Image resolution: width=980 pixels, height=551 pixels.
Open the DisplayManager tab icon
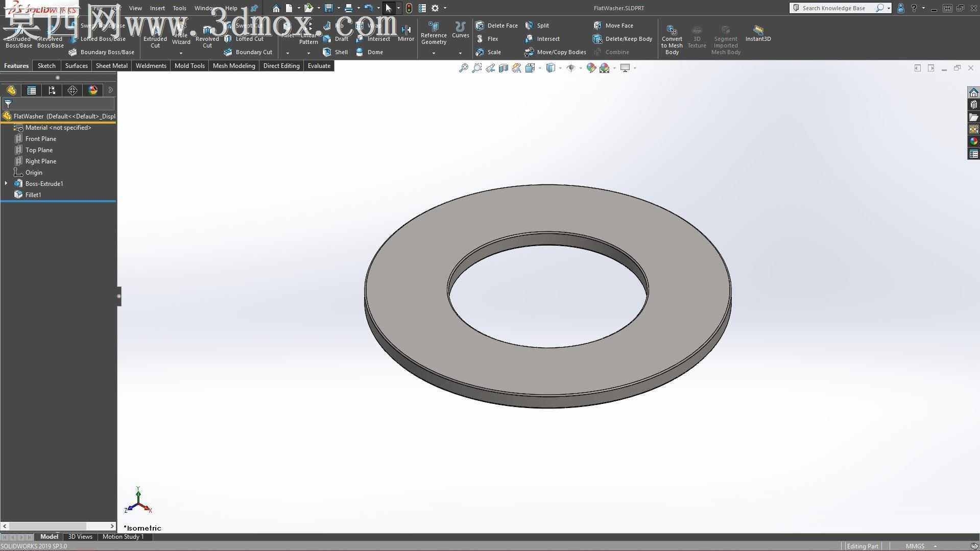click(x=93, y=90)
